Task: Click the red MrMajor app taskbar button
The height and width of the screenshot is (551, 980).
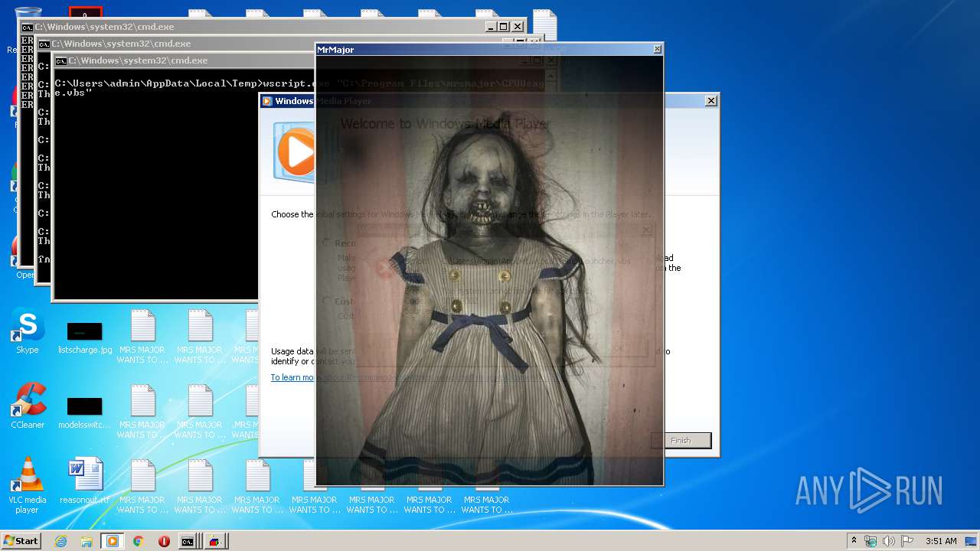Action: [215, 541]
